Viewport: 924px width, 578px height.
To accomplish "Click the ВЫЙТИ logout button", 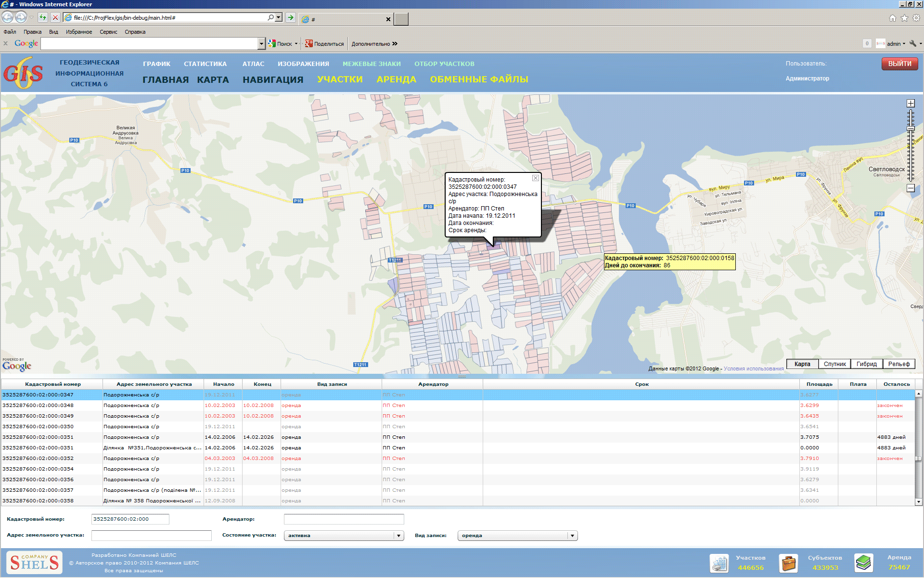I will click(x=899, y=64).
